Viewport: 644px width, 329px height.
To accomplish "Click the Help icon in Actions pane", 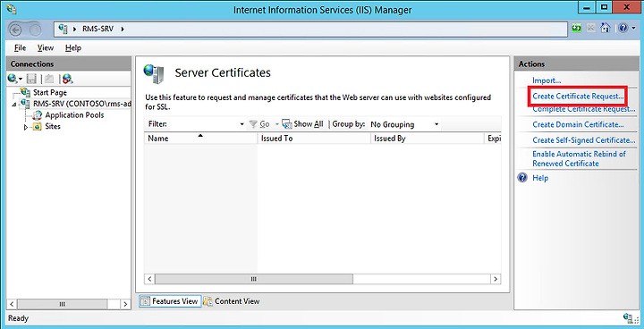I will pyautogui.click(x=522, y=178).
